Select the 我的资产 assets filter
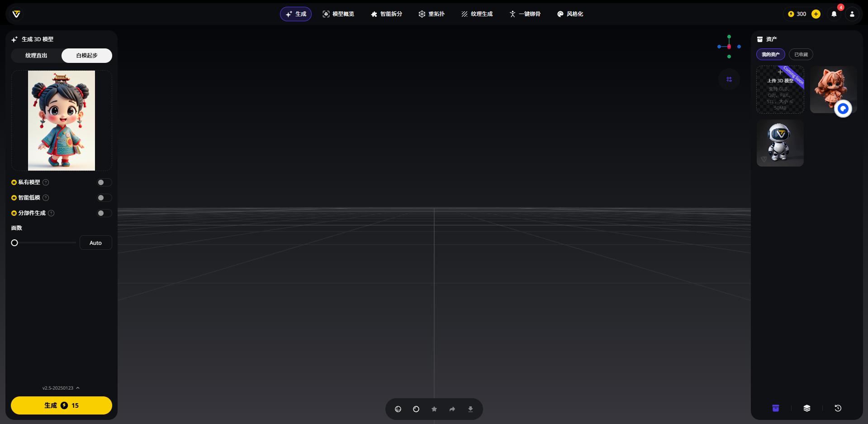The width and height of the screenshot is (868, 424). pos(771,55)
